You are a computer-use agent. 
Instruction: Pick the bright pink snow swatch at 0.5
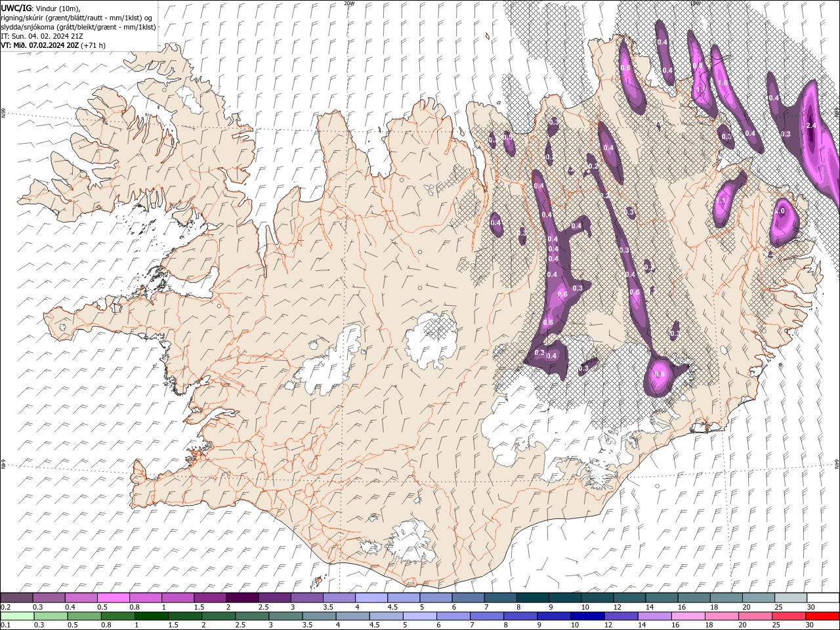pyautogui.click(x=113, y=598)
